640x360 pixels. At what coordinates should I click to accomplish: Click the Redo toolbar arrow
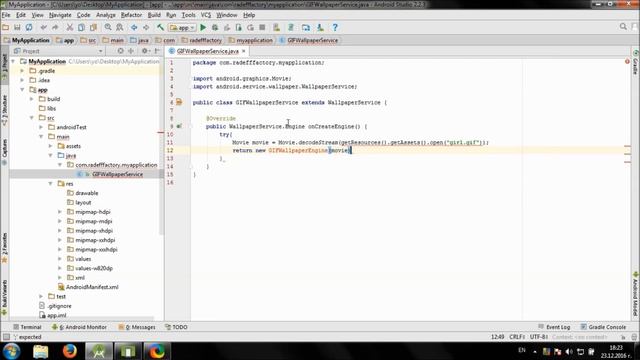(55, 27)
